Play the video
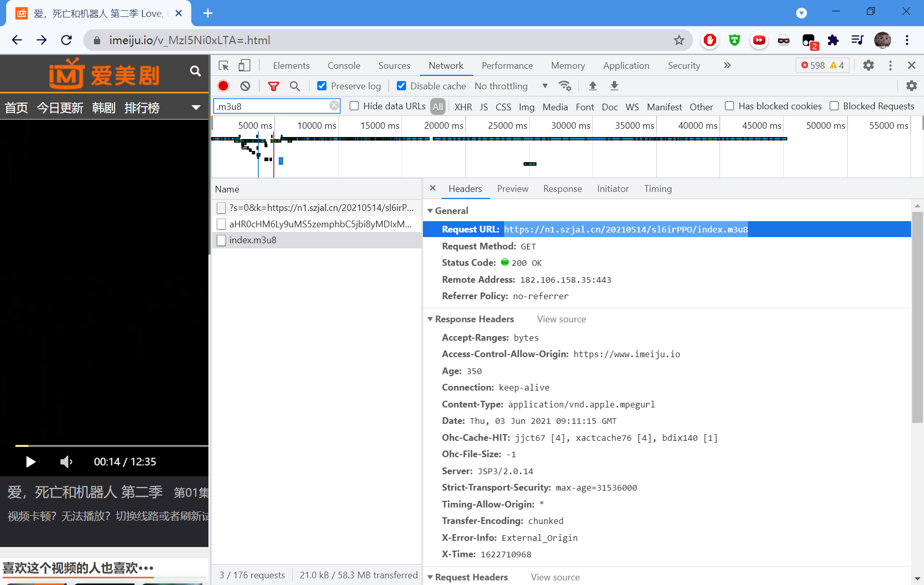Image resolution: width=924 pixels, height=585 pixels. [x=31, y=462]
